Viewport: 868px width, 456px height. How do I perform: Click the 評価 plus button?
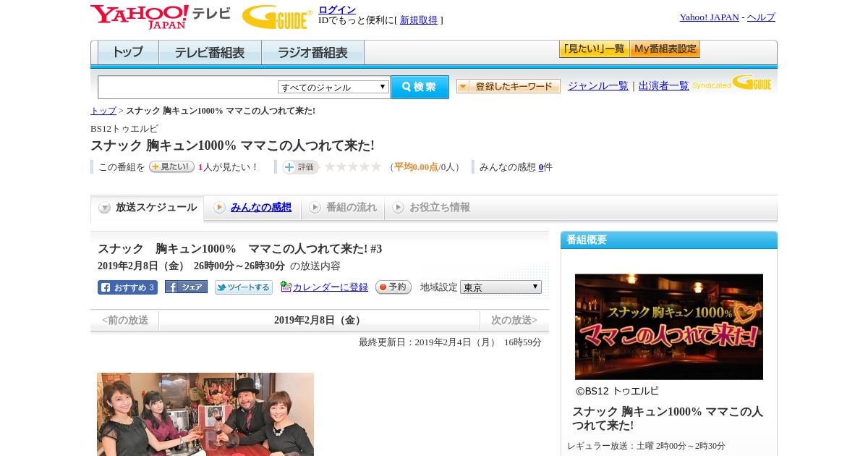(x=300, y=167)
